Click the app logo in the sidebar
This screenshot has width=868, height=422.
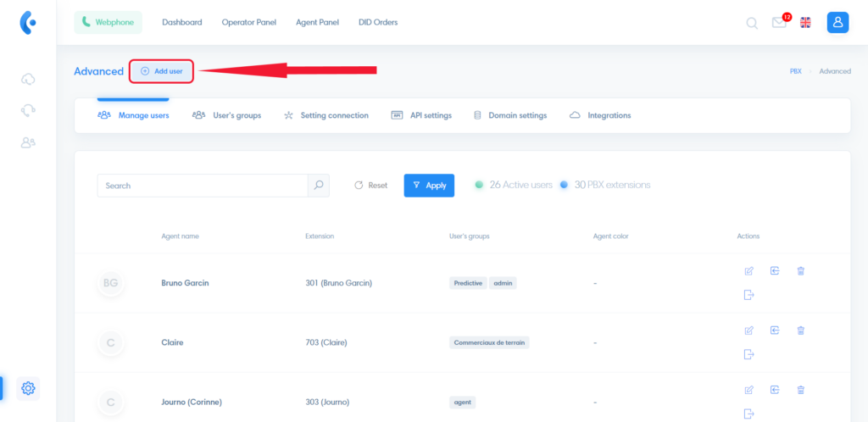[28, 23]
